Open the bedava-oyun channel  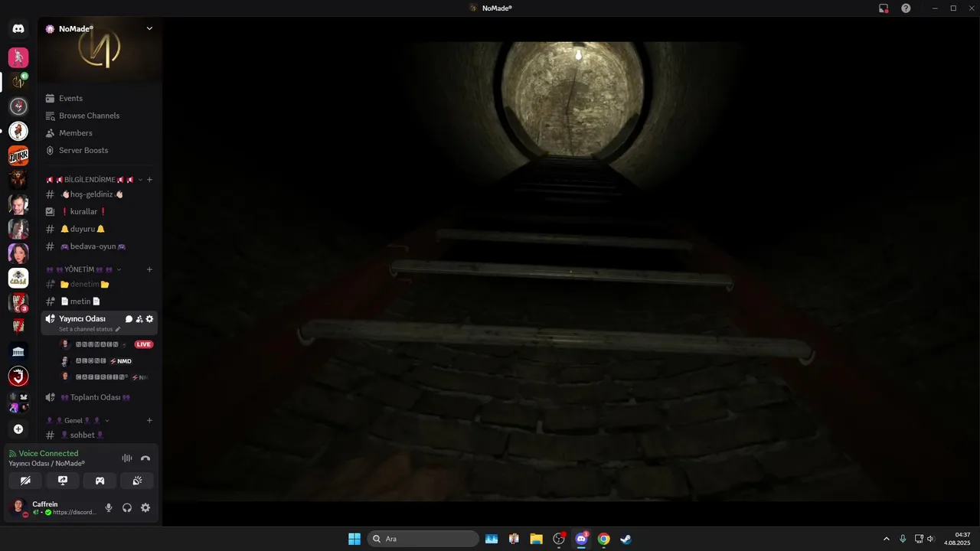click(x=100, y=246)
